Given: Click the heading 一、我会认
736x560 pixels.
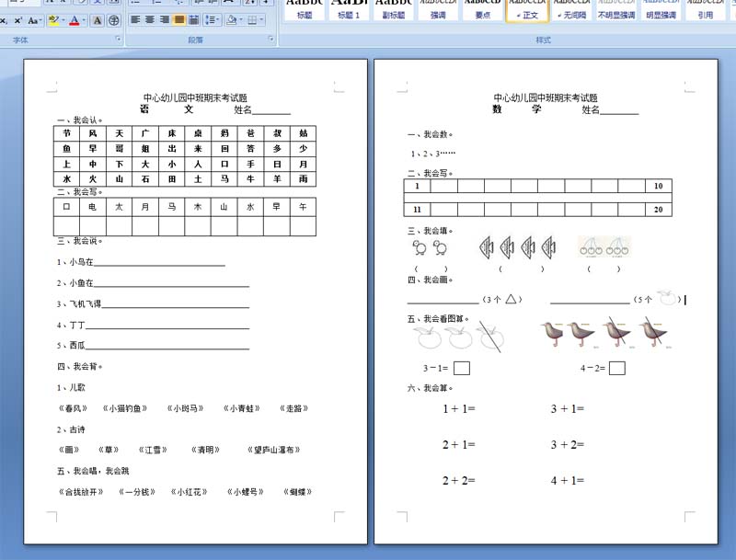Looking at the screenshot, I should tap(80, 120).
